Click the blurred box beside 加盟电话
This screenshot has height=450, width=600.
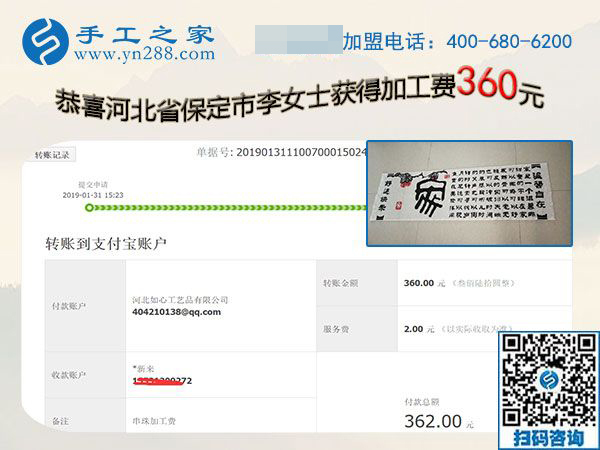click(299, 39)
